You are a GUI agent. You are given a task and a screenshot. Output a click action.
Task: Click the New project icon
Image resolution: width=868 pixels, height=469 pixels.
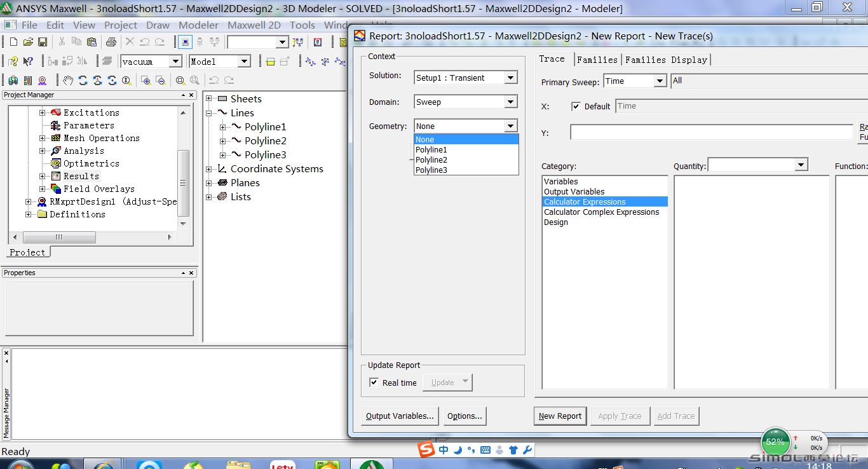point(13,42)
